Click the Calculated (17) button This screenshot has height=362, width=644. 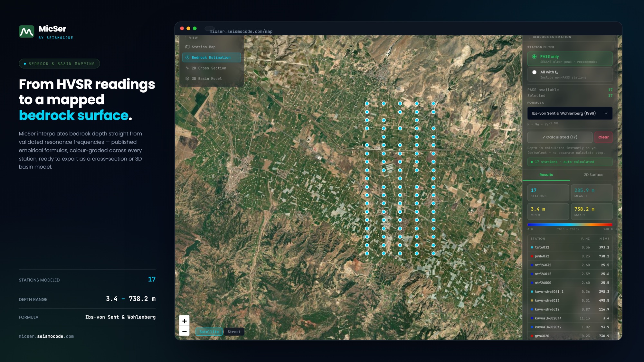(x=560, y=137)
